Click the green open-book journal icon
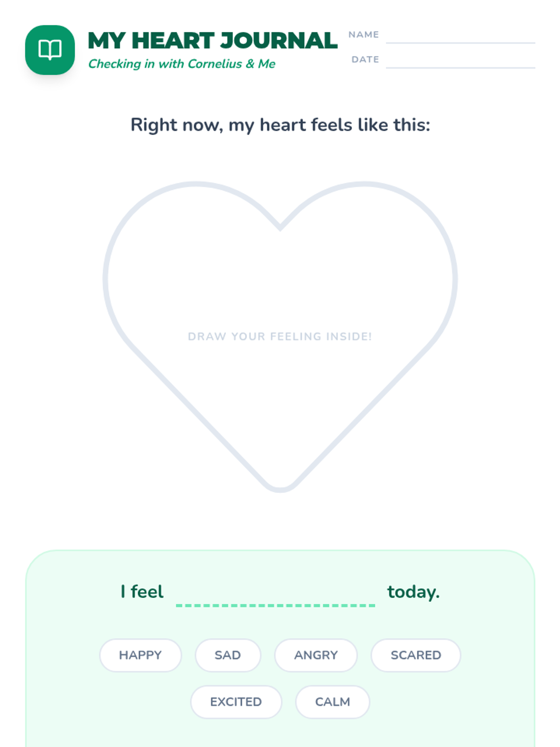The image size is (560, 747). click(50, 50)
